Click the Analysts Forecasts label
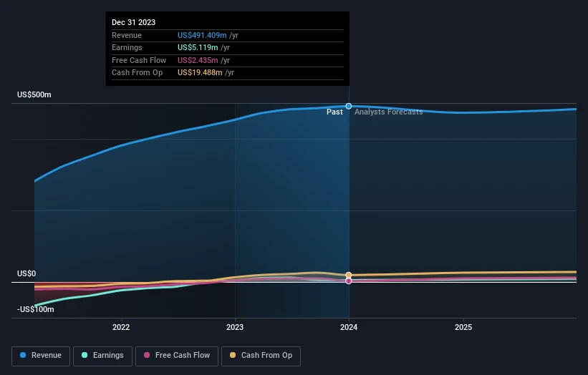 coord(388,112)
